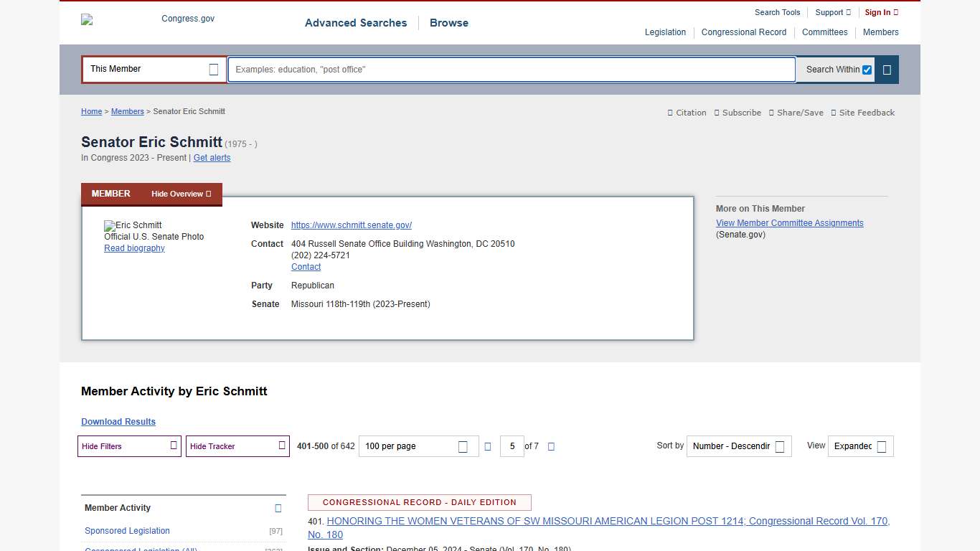Click the Subscribe icon link
The image size is (980, 551).
click(738, 113)
